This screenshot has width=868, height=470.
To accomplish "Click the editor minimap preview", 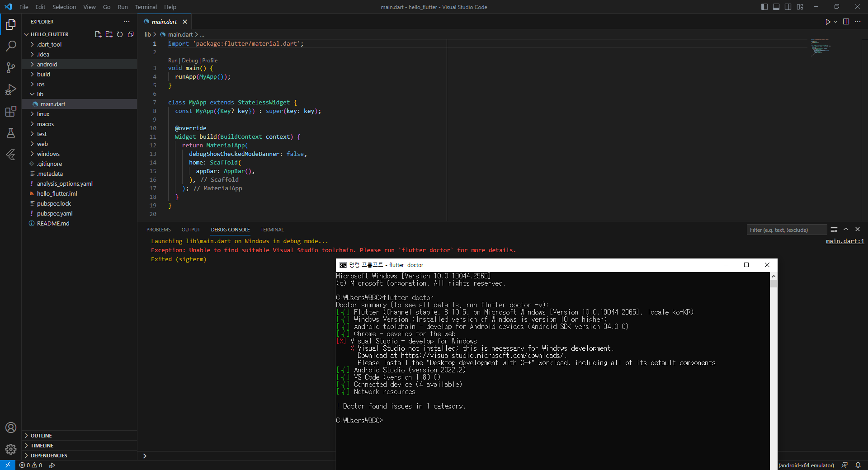I will (x=821, y=47).
